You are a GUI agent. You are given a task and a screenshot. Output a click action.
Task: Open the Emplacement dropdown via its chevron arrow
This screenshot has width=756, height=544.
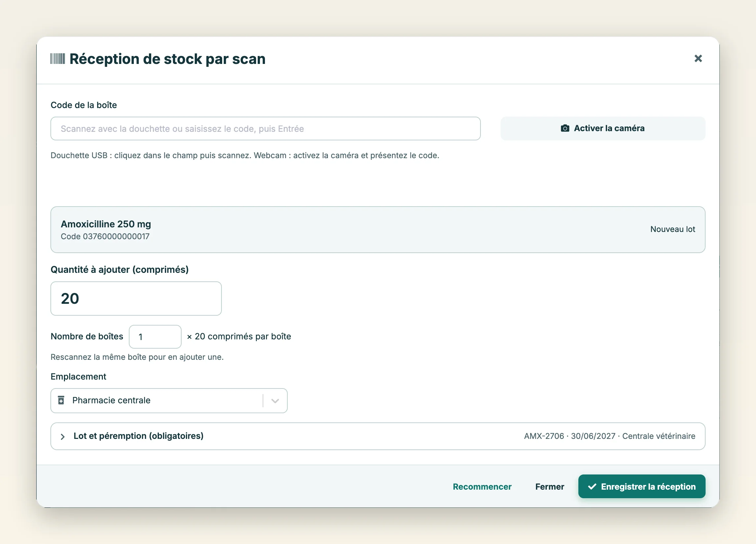tap(275, 401)
